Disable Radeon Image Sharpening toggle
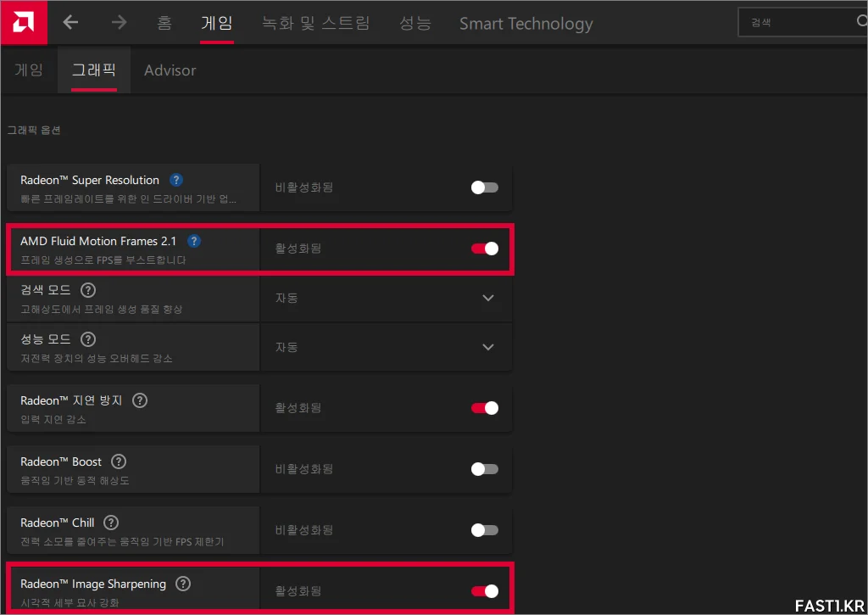The width and height of the screenshot is (868, 615). (x=484, y=591)
